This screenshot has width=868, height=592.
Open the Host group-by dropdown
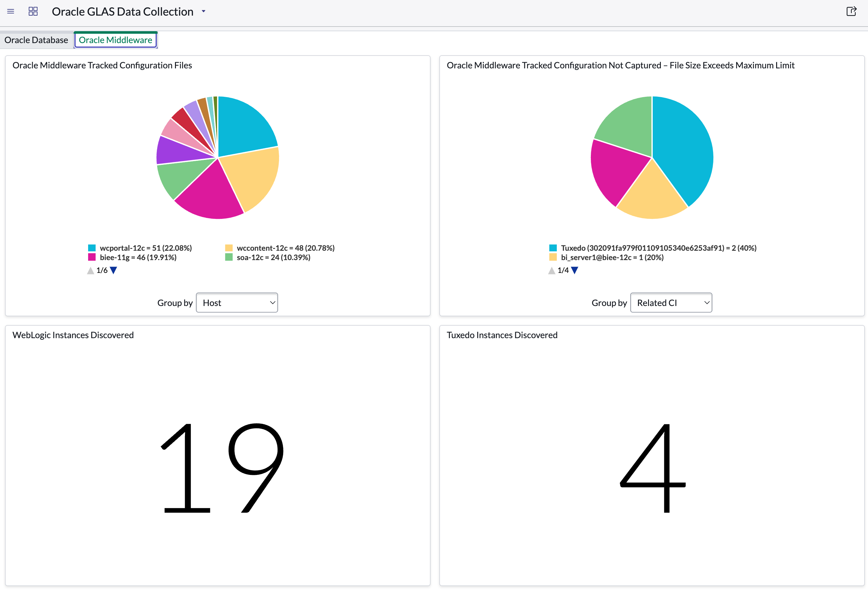[x=237, y=303]
